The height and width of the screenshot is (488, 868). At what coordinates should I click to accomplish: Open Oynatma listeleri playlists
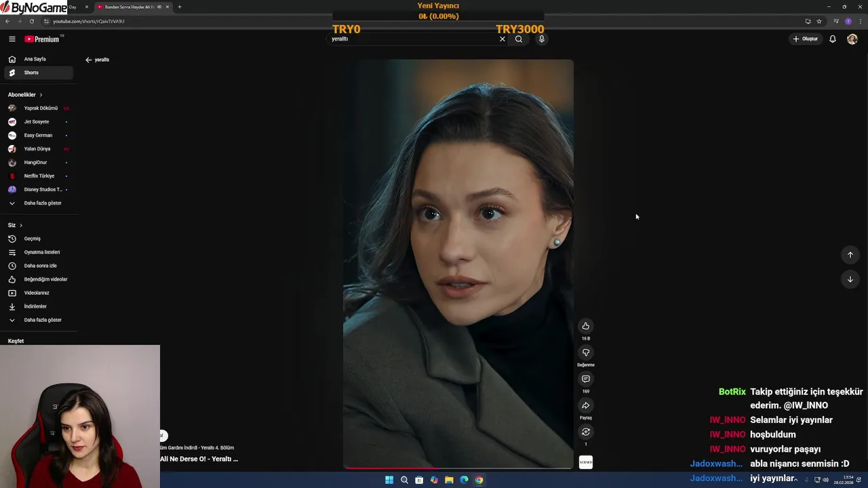(39, 252)
